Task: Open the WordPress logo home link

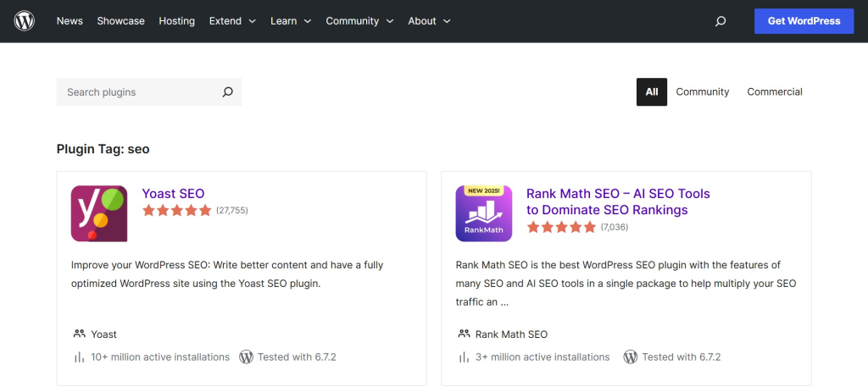Action: [x=25, y=21]
